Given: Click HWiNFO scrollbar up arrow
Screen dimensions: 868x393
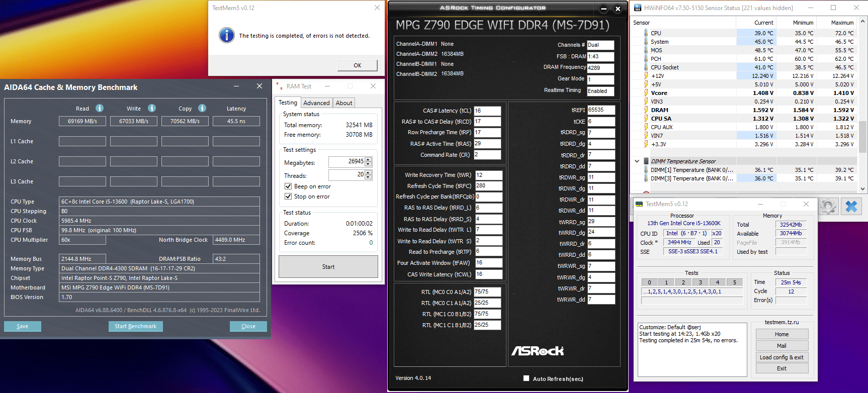Looking at the screenshot, I should 863,22.
